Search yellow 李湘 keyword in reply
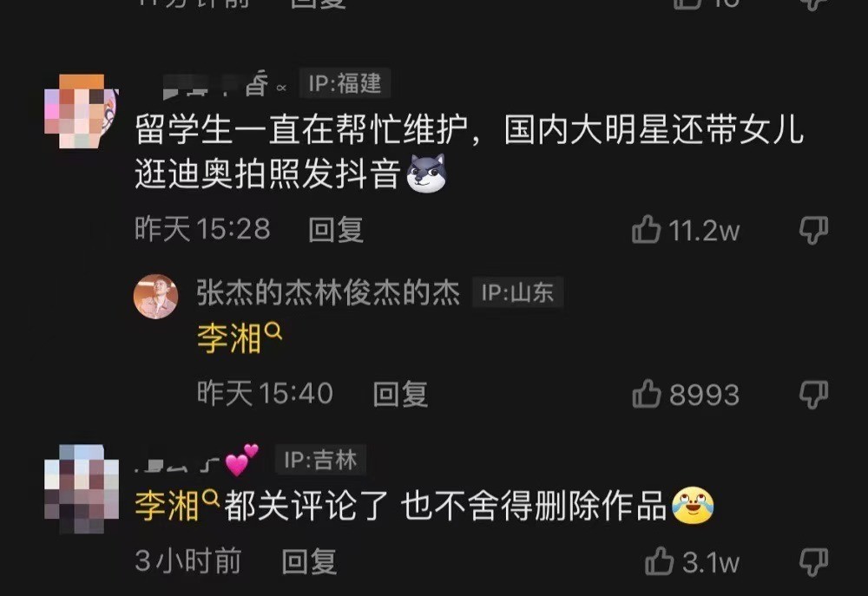This screenshot has width=868, height=596. coord(229,338)
